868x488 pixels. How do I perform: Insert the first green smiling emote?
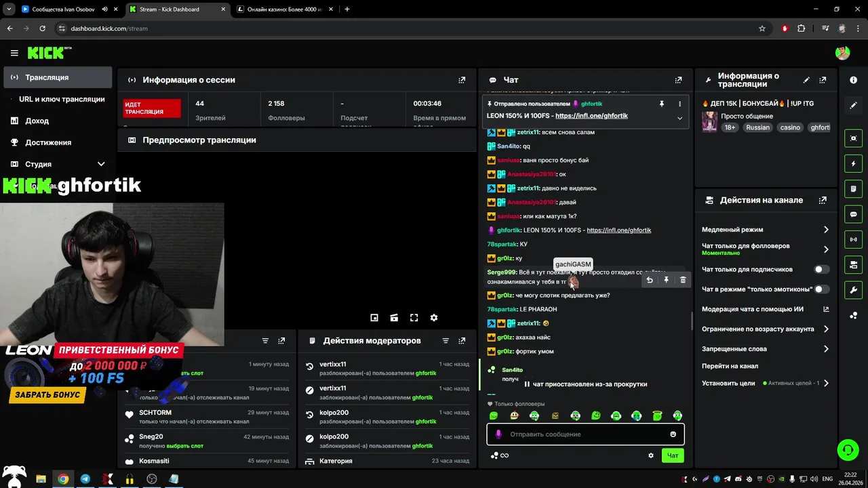tap(494, 415)
